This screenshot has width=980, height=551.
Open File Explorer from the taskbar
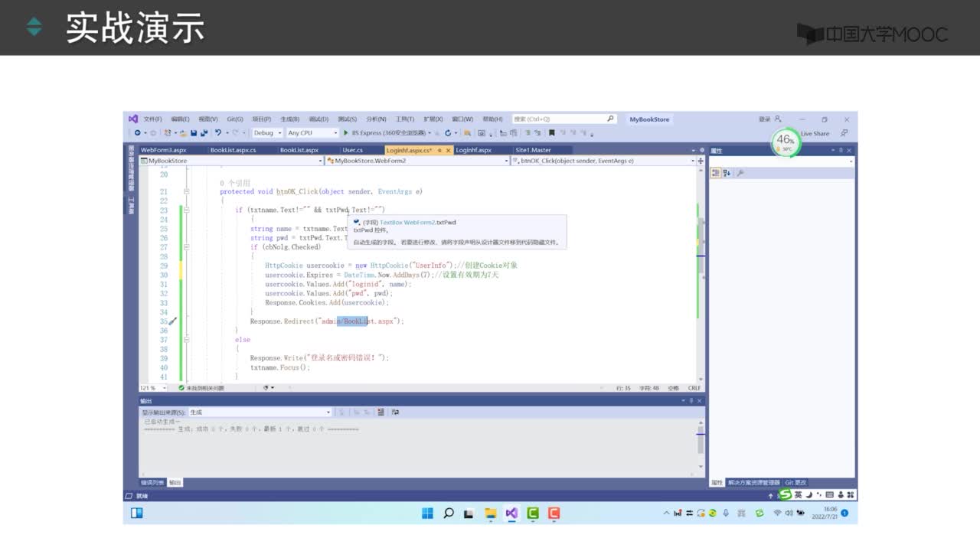click(x=491, y=513)
